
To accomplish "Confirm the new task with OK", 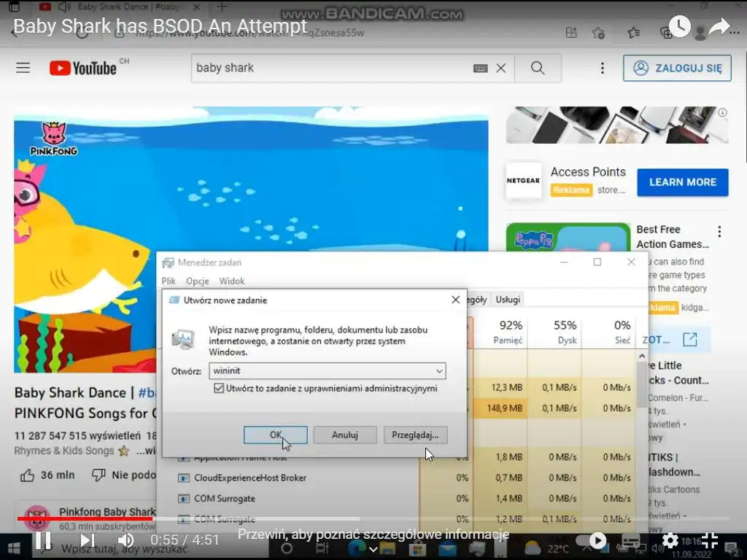I will (275, 435).
